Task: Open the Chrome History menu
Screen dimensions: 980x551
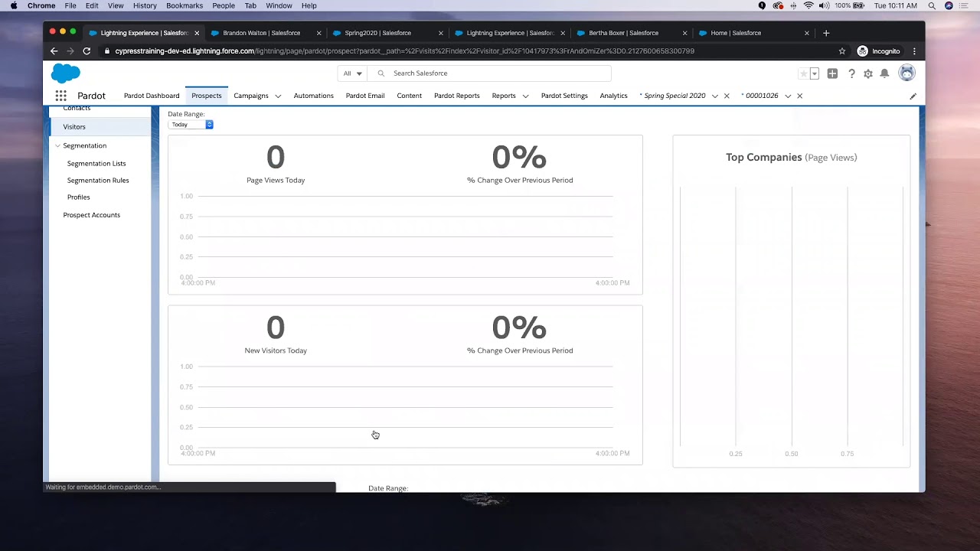Action: pyautogui.click(x=145, y=5)
